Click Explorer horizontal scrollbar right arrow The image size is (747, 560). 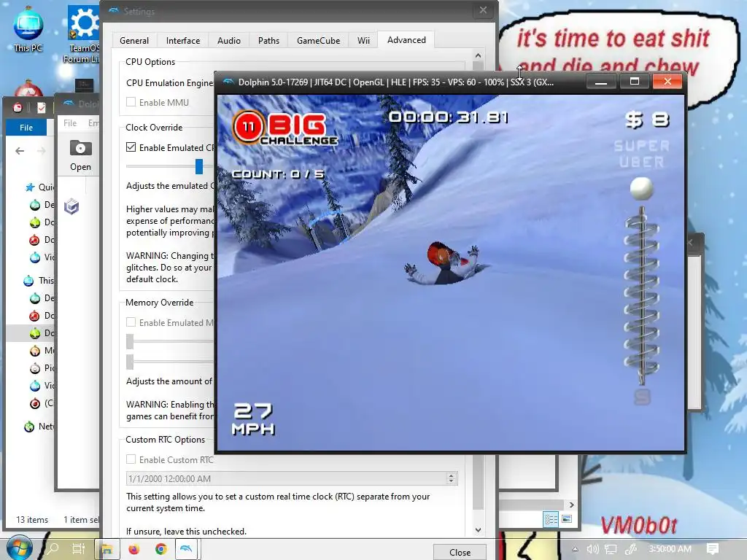coord(571,505)
